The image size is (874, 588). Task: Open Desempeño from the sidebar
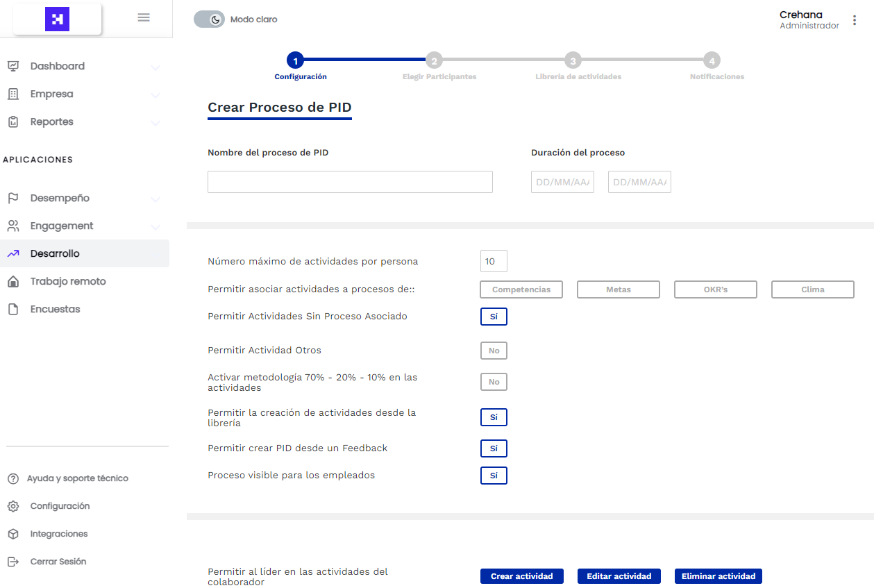(x=58, y=198)
